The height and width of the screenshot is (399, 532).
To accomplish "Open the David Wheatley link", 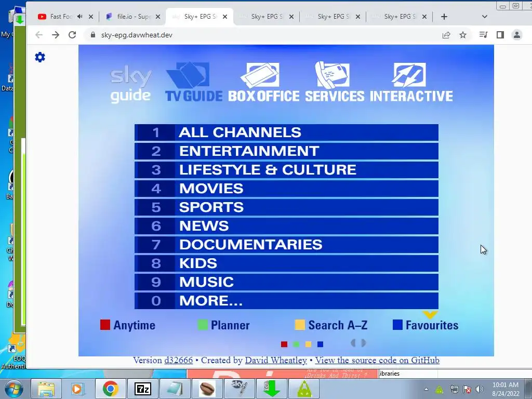I will tap(276, 361).
